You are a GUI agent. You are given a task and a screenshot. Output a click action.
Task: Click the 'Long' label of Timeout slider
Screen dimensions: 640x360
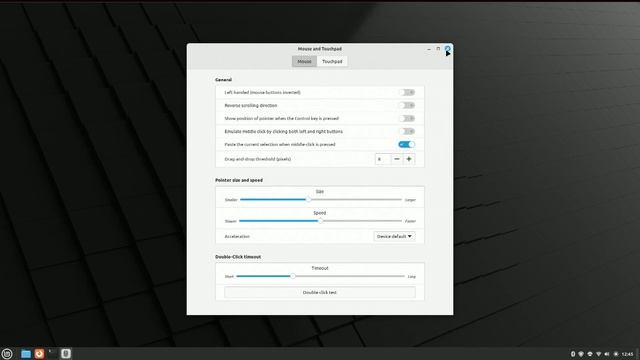pyautogui.click(x=411, y=277)
